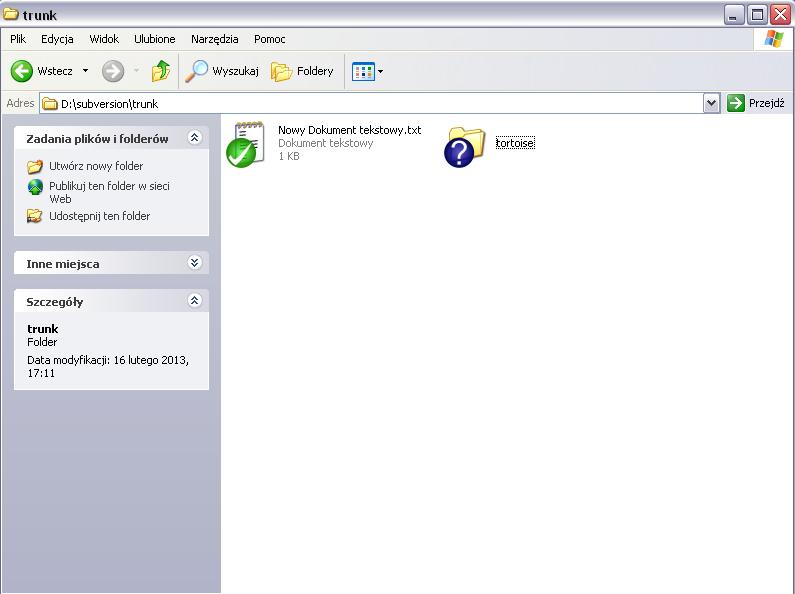This screenshot has height=594, width=795.
Task: Click Udostępnij ten folder link
Action: coord(99,216)
